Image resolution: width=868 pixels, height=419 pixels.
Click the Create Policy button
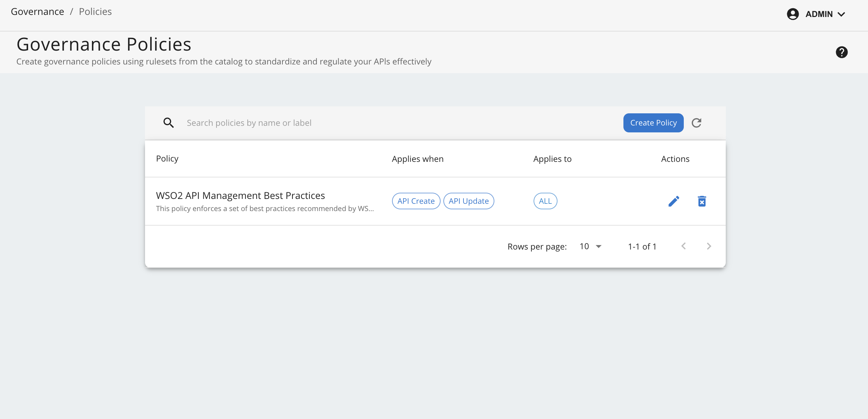[653, 123]
